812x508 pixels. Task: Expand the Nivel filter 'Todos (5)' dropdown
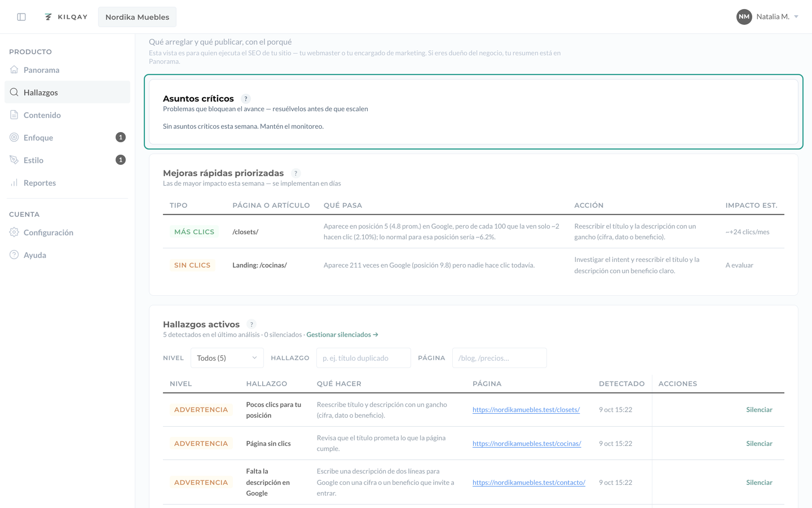[x=227, y=358]
